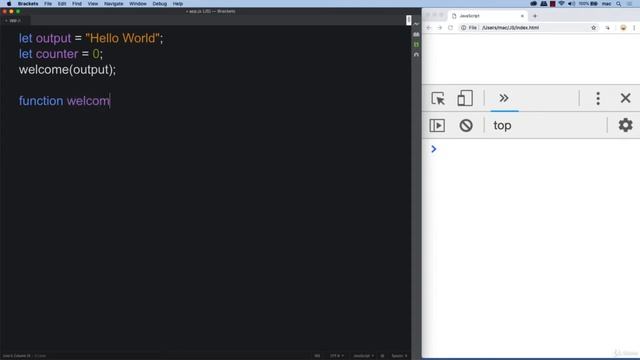
Task: Reload the page in Chrome
Action: pyautogui.click(x=451, y=28)
